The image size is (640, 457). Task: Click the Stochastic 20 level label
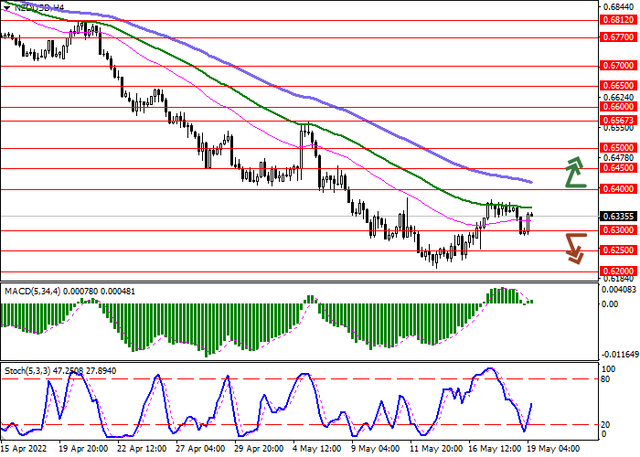coord(606,424)
